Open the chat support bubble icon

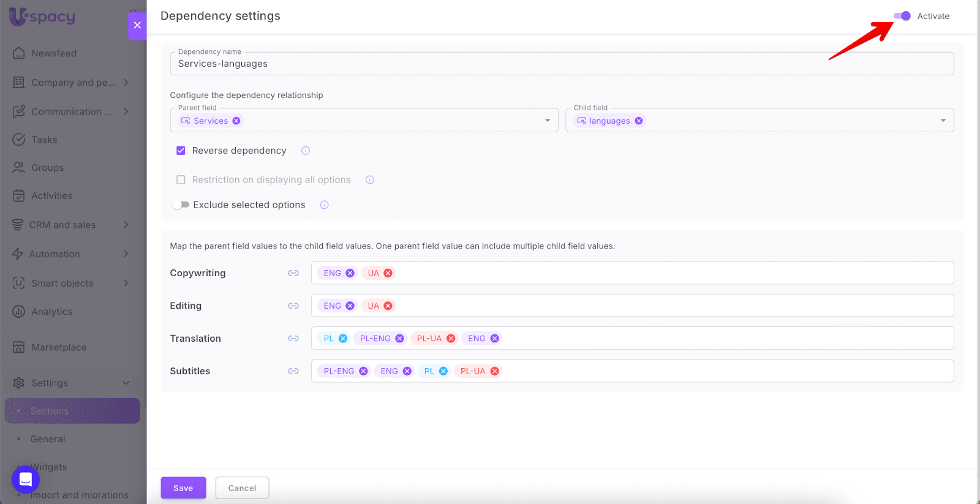[26, 479]
